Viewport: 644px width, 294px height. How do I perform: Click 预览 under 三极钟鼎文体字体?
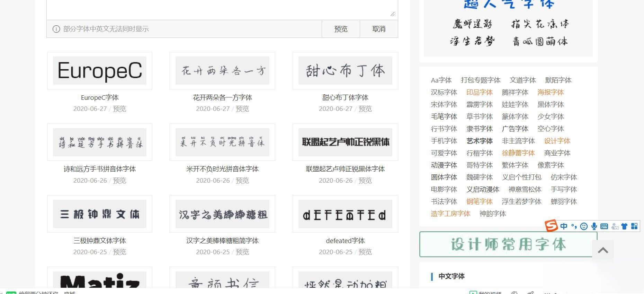point(119,252)
